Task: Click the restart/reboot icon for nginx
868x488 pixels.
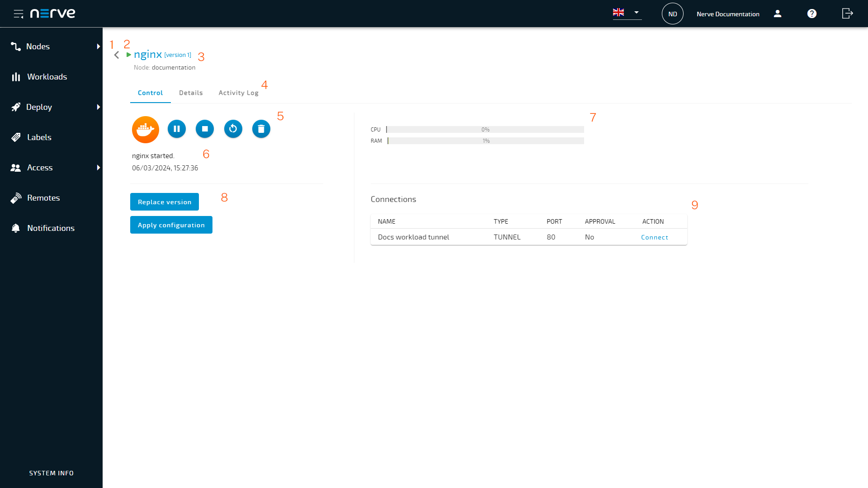Action: [232, 129]
